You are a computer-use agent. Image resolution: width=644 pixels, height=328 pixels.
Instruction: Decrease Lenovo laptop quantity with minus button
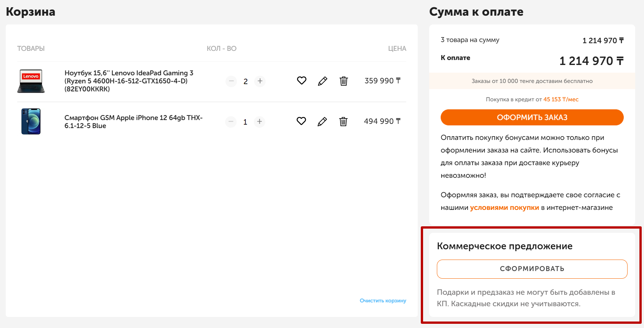coord(231,81)
